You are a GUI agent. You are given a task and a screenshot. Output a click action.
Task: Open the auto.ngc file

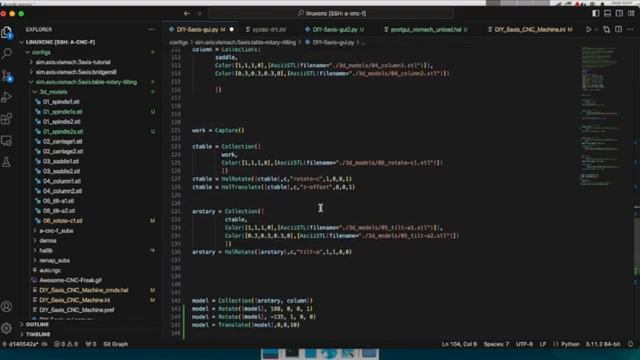pyautogui.click(x=50, y=270)
